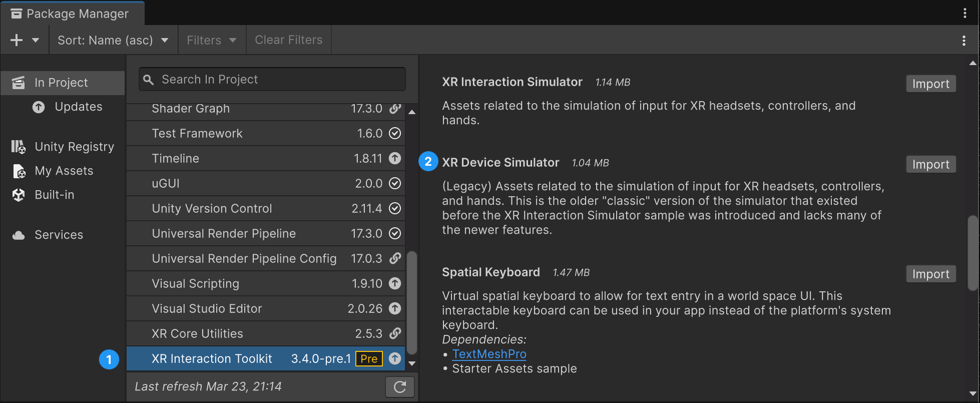Click Visual Scripting's update arrow icon
The width and height of the screenshot is (980, 403).
coord(395,283)
